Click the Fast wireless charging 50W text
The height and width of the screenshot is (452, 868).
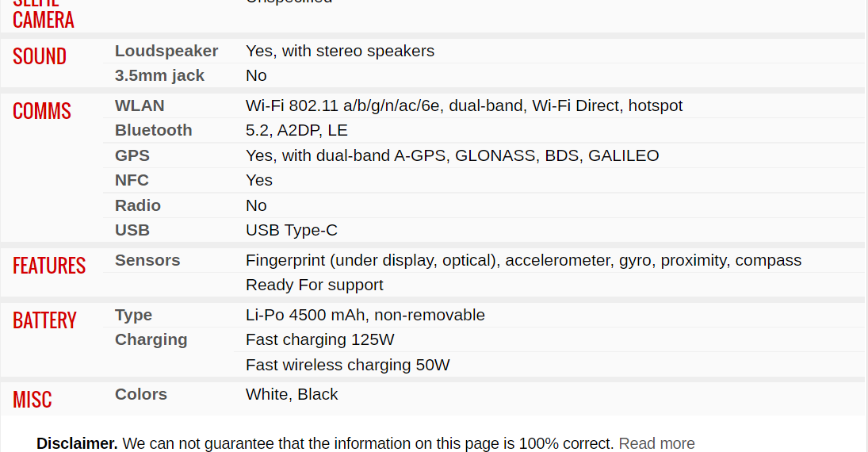[x=348, y=365]
